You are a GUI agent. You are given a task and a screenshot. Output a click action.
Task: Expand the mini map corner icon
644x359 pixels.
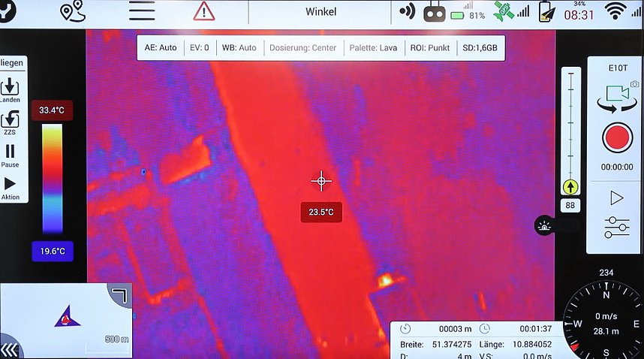pos(119,295)
